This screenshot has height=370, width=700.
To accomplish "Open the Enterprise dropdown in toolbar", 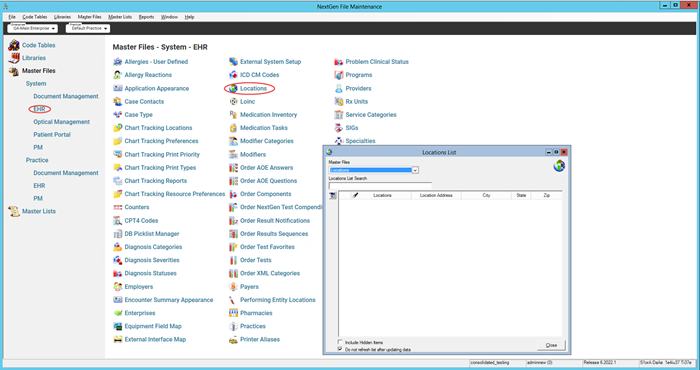I will pos(33,28).
